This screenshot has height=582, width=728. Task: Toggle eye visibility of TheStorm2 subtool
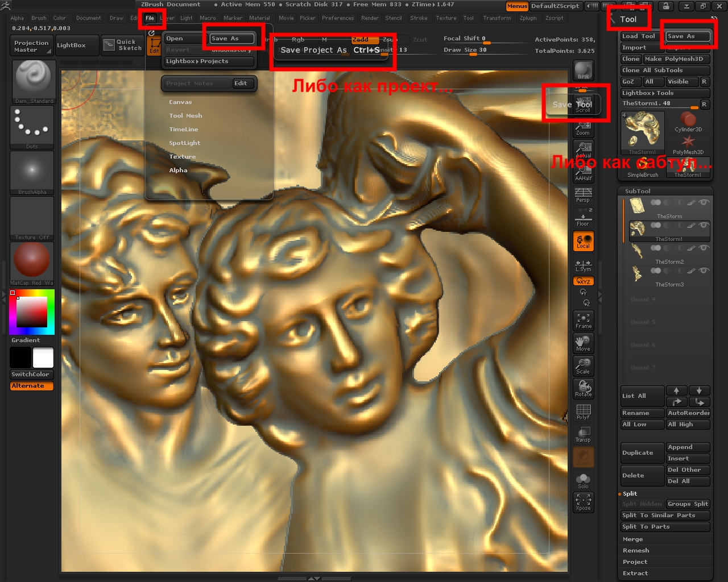704,248
